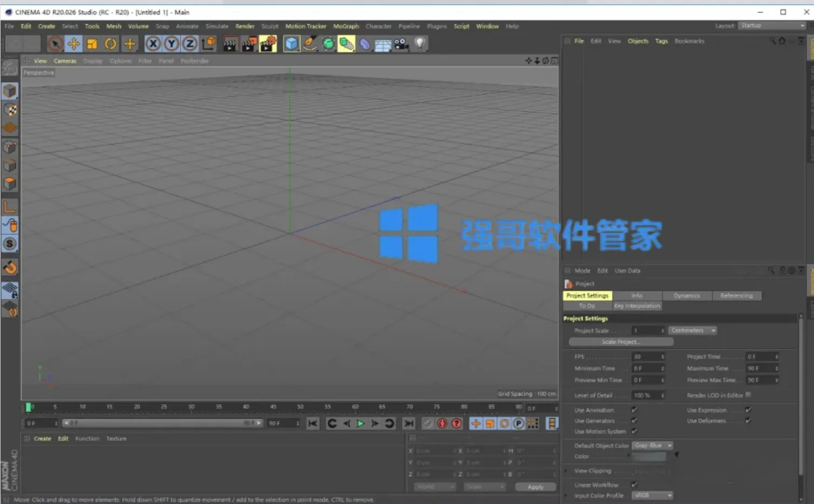Screen dimensions: 814x504
Task: Open the Centimeters unit dropdown
Action: (693, 330)
